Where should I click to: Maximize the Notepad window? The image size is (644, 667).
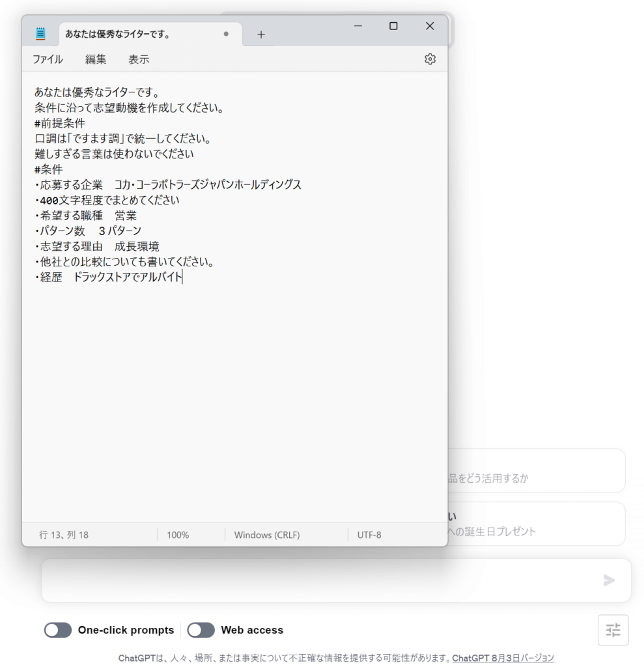pos(393,26)
